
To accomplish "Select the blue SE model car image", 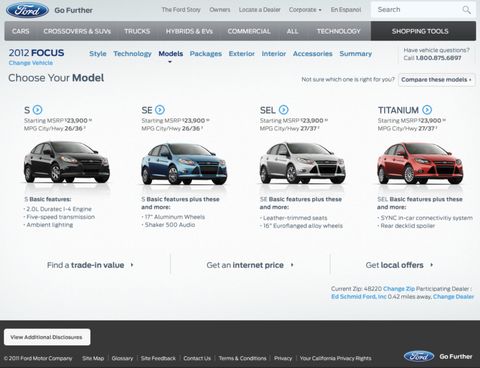I will [184, 164].
